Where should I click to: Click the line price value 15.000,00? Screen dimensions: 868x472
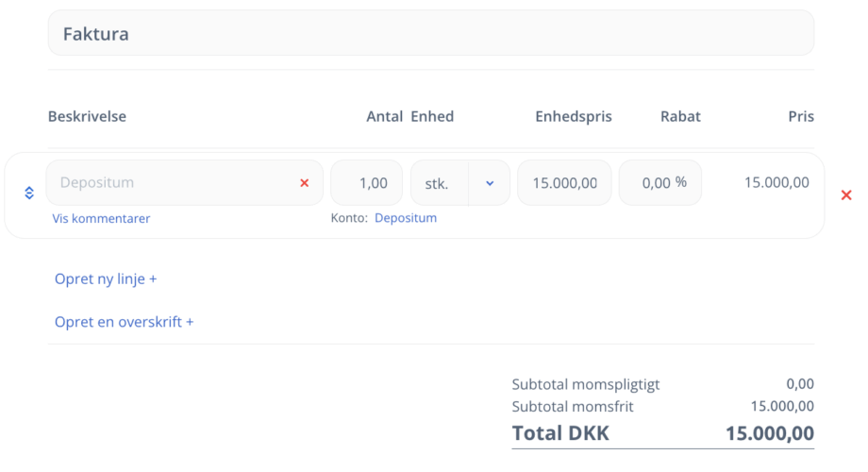point(776,182)
